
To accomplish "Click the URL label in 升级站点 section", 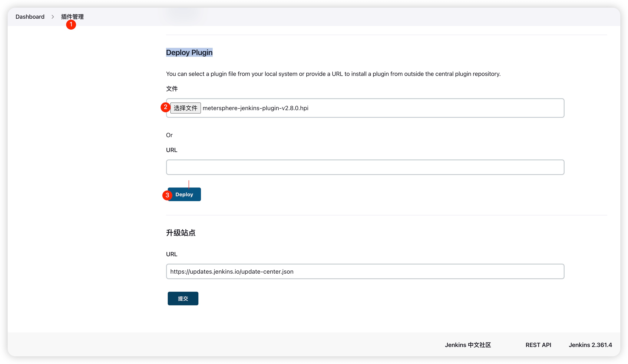I will point(171,254).
